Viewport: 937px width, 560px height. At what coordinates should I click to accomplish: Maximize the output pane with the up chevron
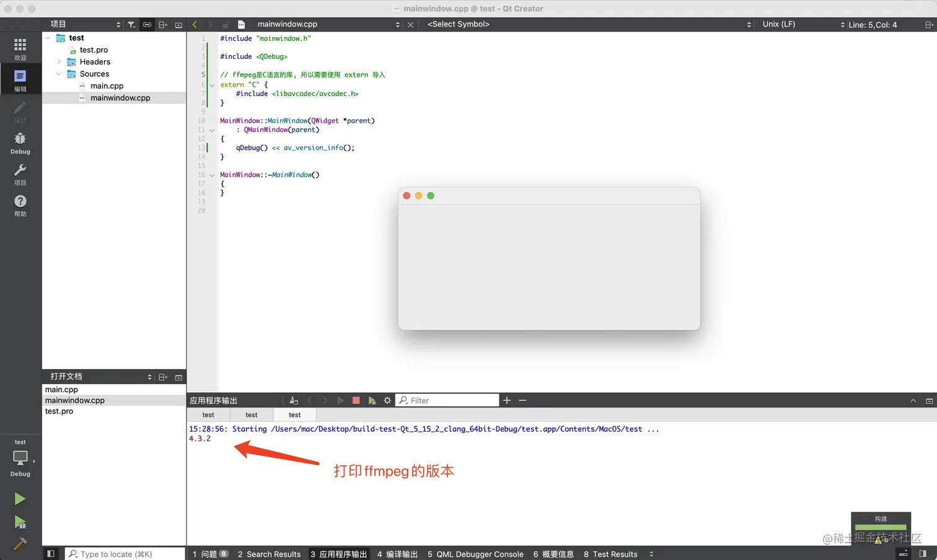(913, 401)
